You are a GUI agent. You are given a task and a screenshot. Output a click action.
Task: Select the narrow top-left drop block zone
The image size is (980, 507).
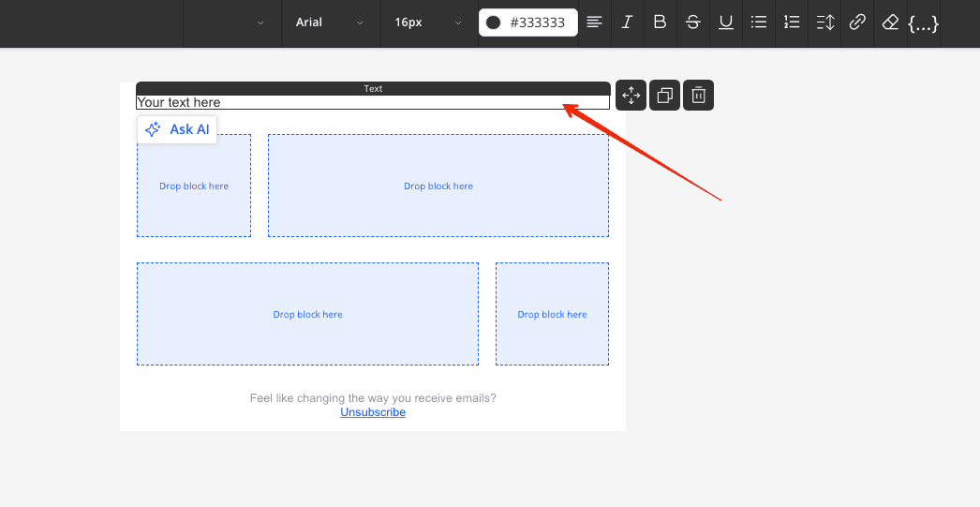pos(194,186)
